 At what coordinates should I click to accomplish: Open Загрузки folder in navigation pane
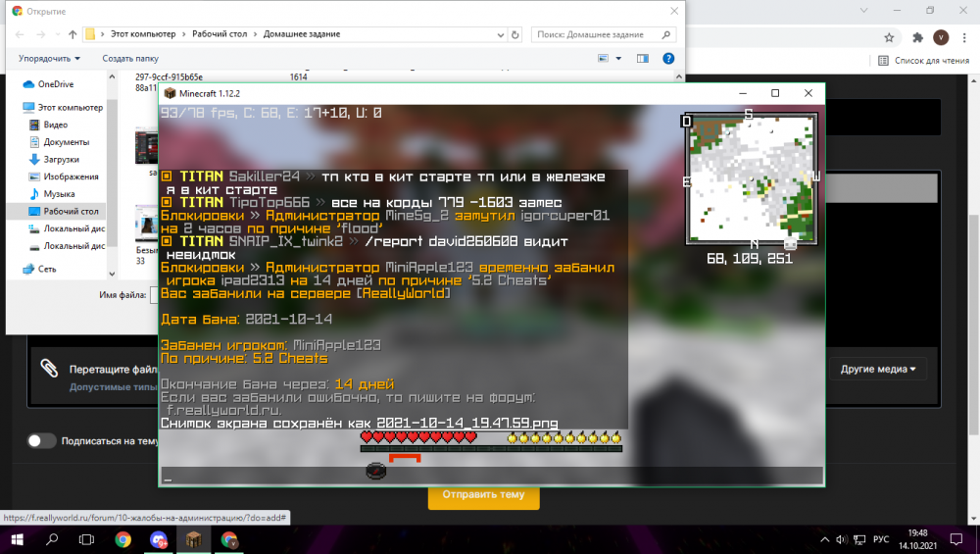pyautogui.click(x=61, y=160)
